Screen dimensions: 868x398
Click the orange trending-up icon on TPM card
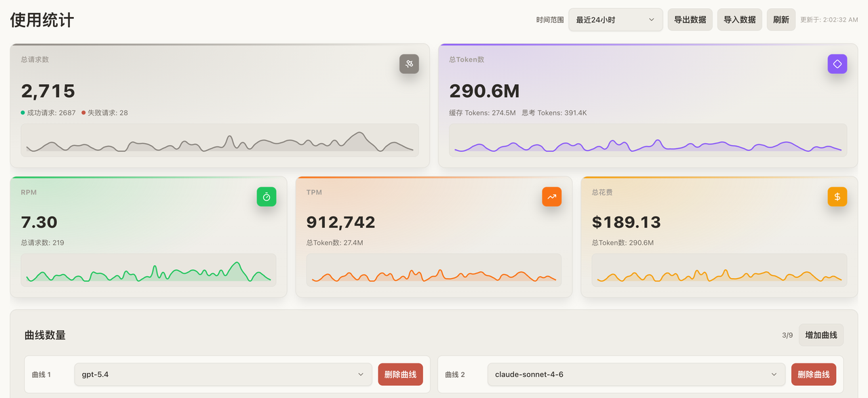coord(552,197)
